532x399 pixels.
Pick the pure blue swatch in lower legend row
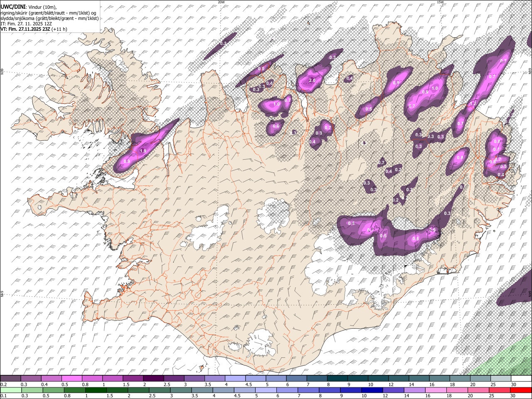pyautogui.click(x=372, y=390)
